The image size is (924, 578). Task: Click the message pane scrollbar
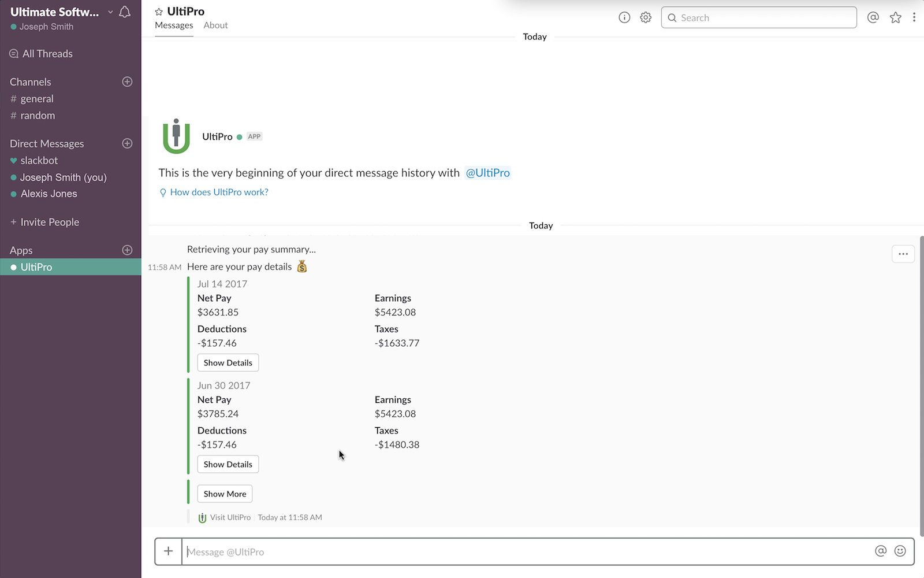921,386
